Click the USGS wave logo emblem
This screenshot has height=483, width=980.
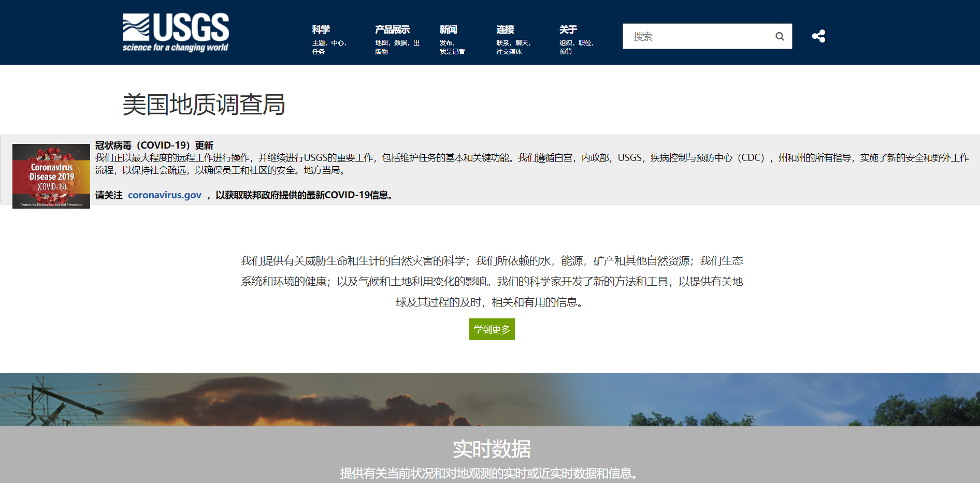pos(136,27)
